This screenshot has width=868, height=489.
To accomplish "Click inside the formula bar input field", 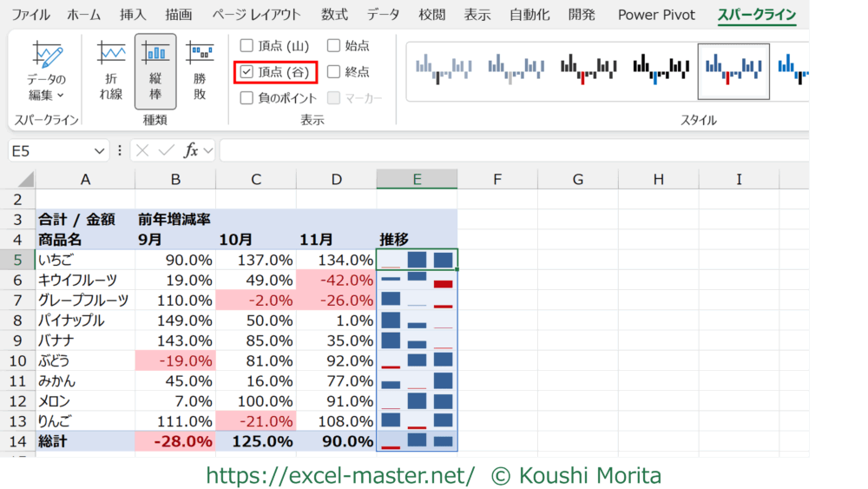I will 512,150.
